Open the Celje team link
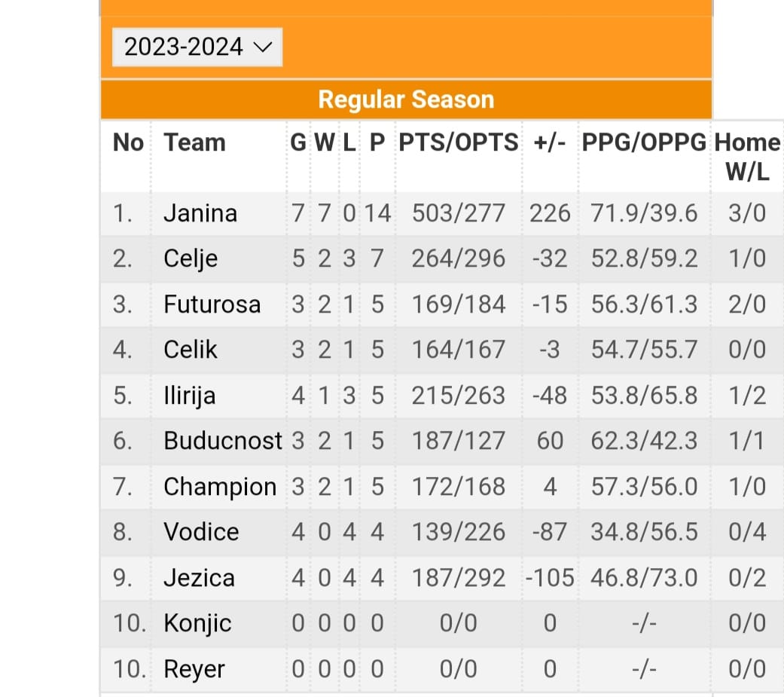Image resolution: width=784 pixels, height=697 pixels. (x=191, y=259)
